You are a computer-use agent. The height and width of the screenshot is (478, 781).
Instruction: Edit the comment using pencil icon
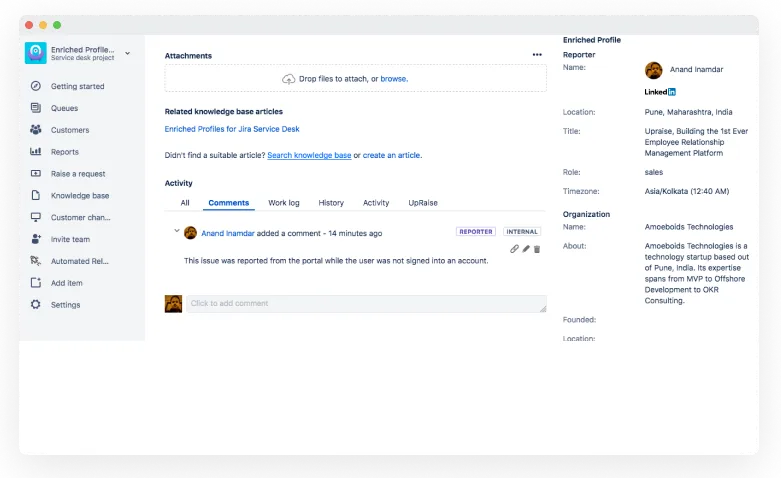coord(526,249)
